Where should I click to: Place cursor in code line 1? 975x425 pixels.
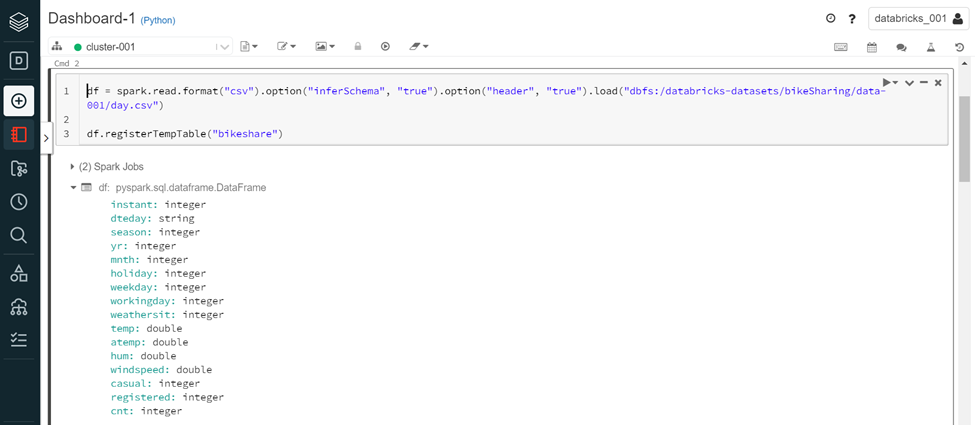pos(486,98)
